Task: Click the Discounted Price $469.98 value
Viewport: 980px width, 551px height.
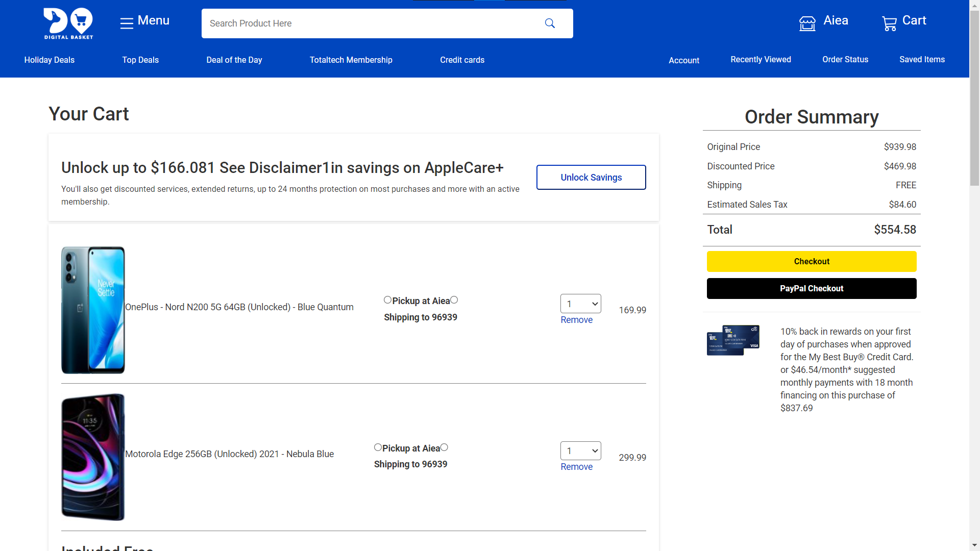Action: 900,166
